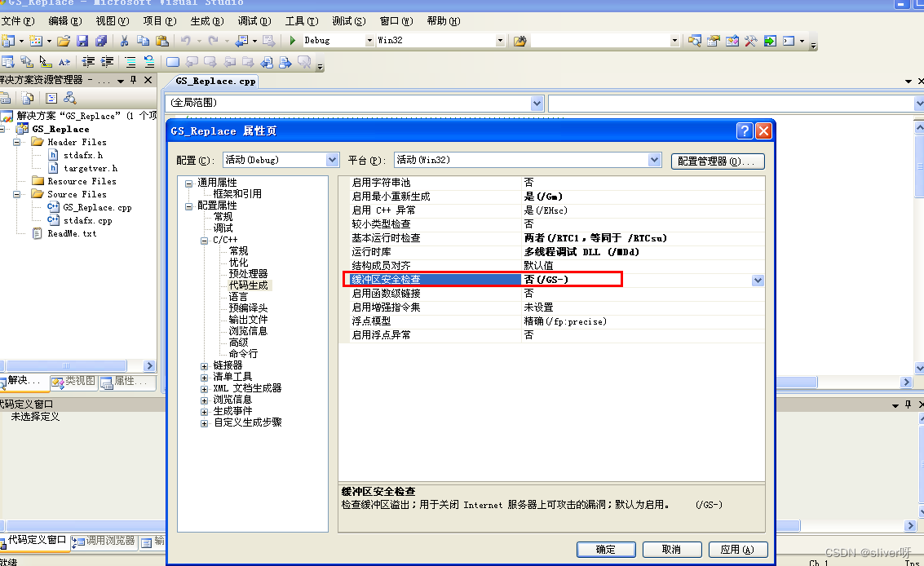Click the Save All toolbar icon

click(102, 39)
